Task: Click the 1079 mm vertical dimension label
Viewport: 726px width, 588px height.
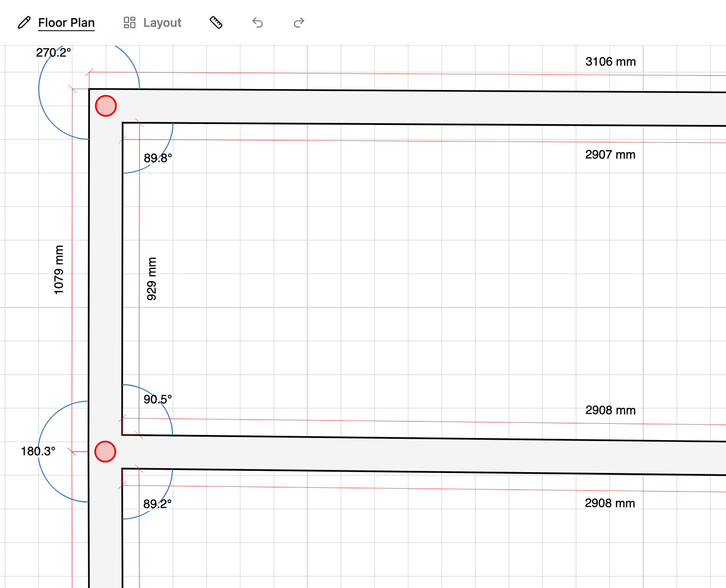Action: 59,270
